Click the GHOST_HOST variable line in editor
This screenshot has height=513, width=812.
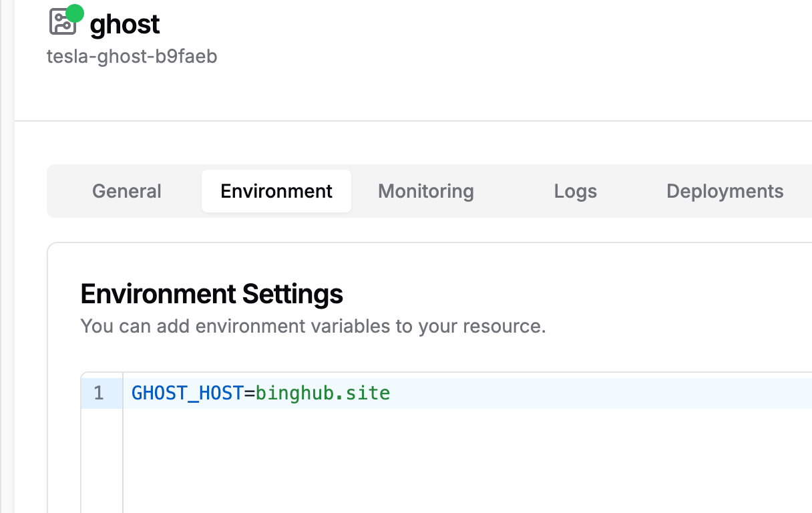coord(467,393)
